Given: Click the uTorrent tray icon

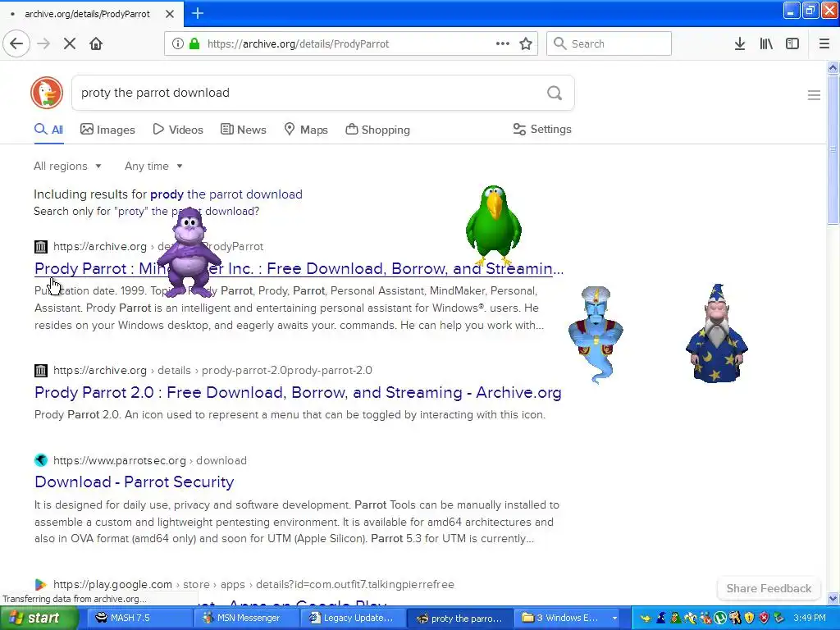Looking at the screenshot, I should tap(720, 618).
